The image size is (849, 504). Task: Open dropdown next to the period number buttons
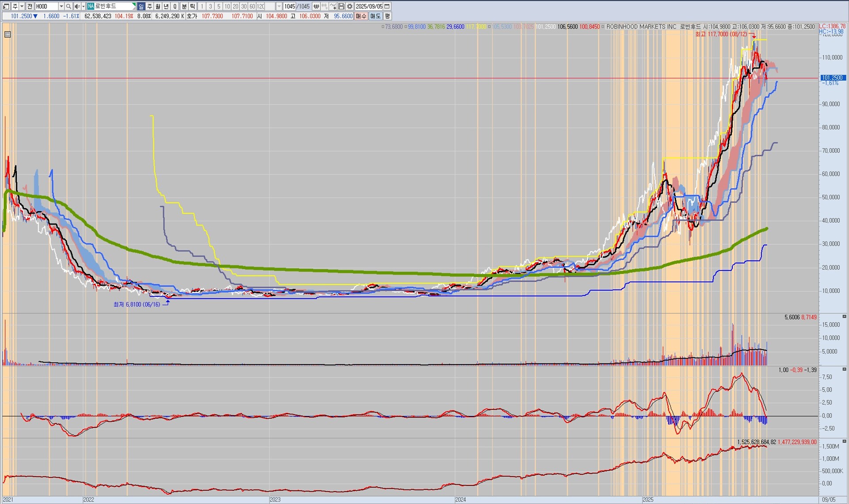279,6
